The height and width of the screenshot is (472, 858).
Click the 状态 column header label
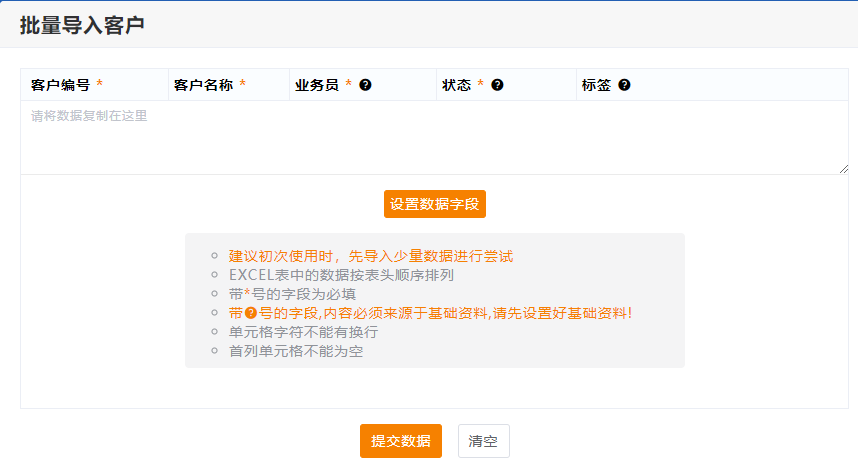(x=456, y=85)
